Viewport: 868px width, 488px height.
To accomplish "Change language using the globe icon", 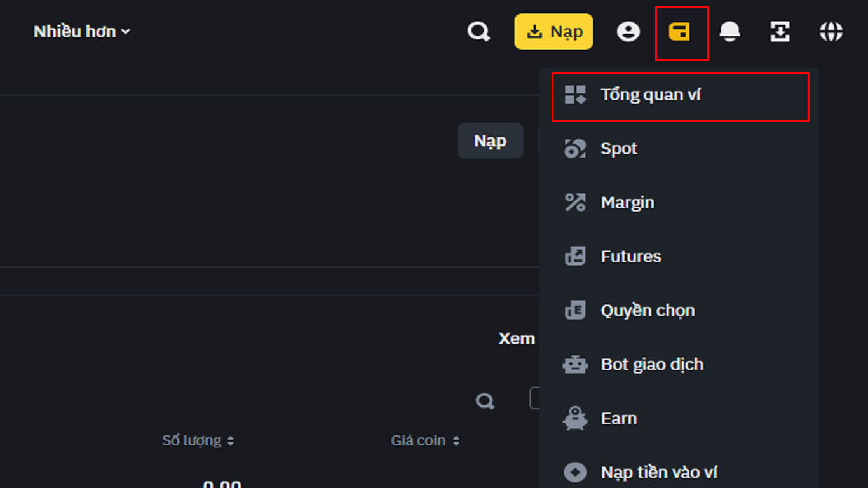I will click(831, 30).
